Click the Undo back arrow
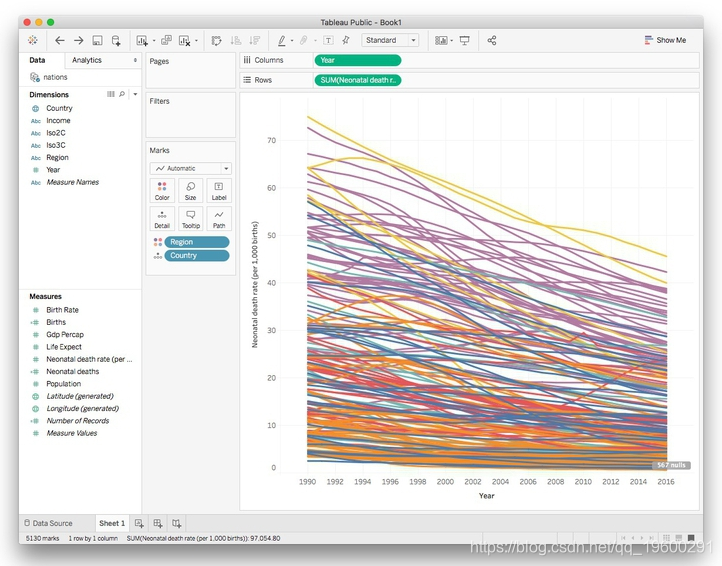The width and height of the screenshot is (722, 566). coord(60,41)
